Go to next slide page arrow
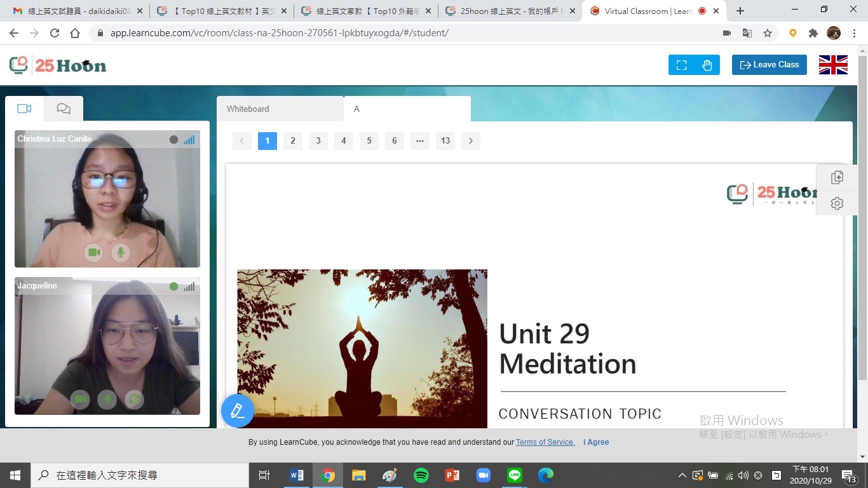The width and height of the screenshot is (868, 488). pyautogui.click(x=471, y=140)
